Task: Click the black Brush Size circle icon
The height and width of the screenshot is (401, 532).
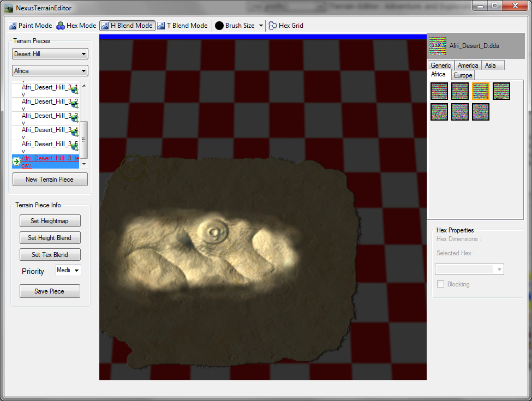Action: click(x=219, y=26)
